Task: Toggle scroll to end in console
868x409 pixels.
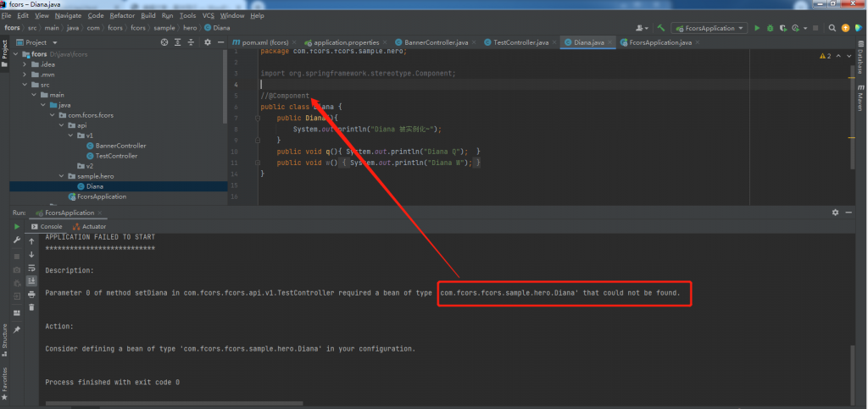Action: tap(31, 281)
